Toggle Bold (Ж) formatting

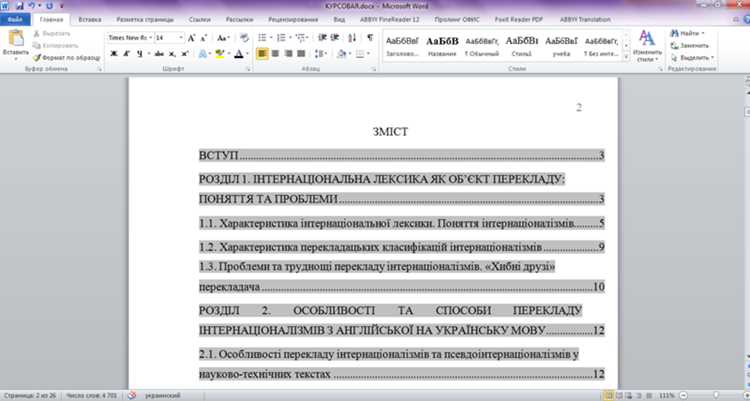pos(114,54)
